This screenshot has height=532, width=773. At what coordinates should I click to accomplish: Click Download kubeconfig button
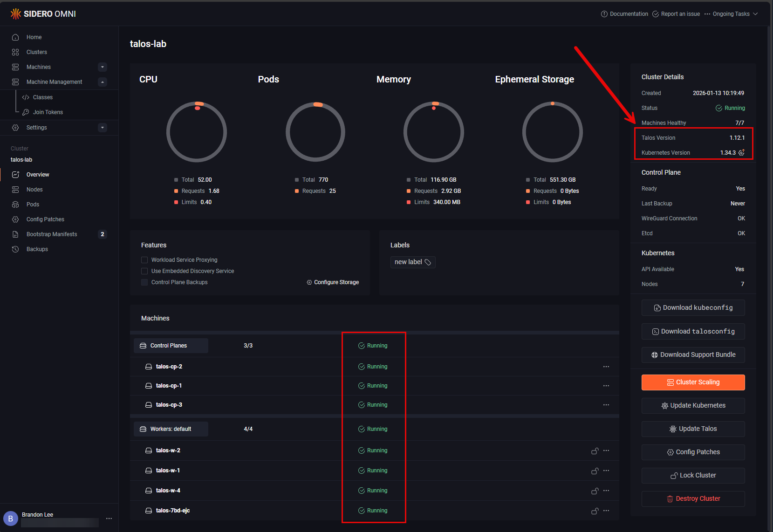coord(693,308)
